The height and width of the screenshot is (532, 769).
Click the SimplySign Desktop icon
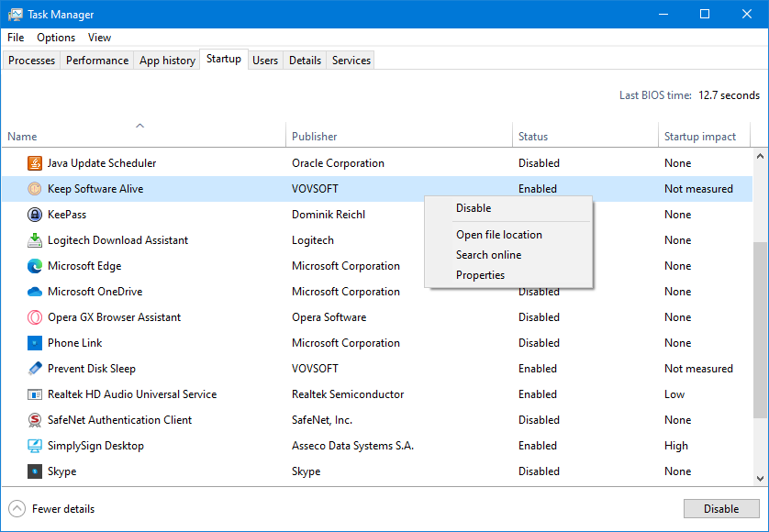click(34, 446)
